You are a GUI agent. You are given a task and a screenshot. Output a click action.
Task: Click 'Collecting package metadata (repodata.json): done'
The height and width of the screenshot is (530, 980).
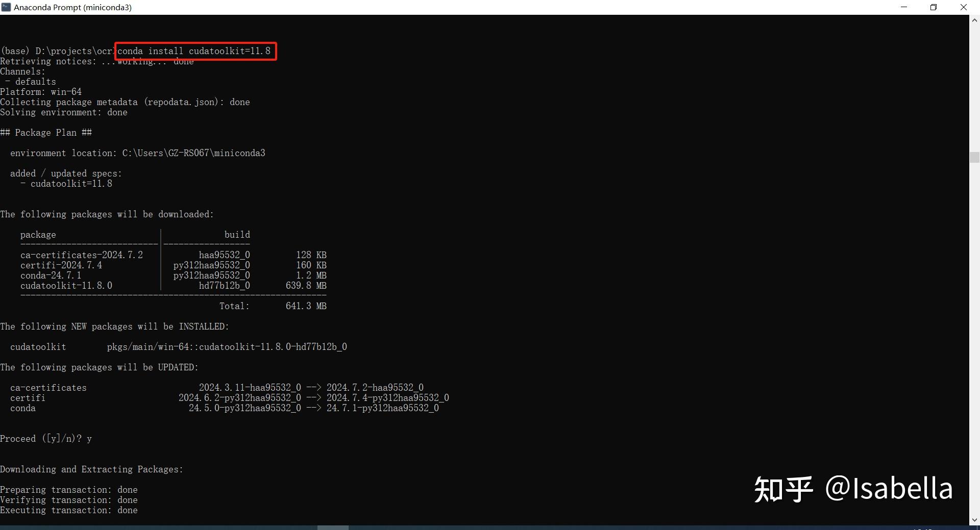[x=125, y=102]
